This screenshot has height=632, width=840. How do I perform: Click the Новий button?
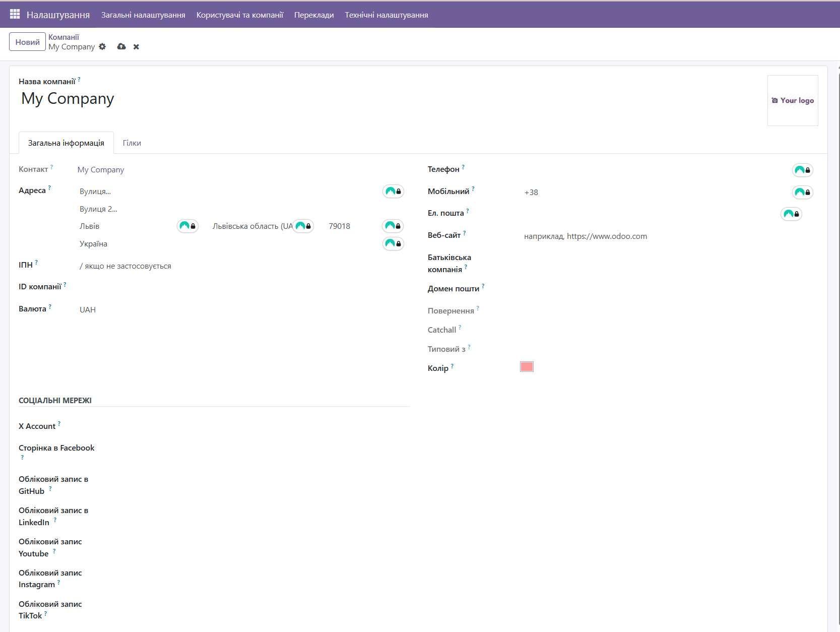click(27, 42)
